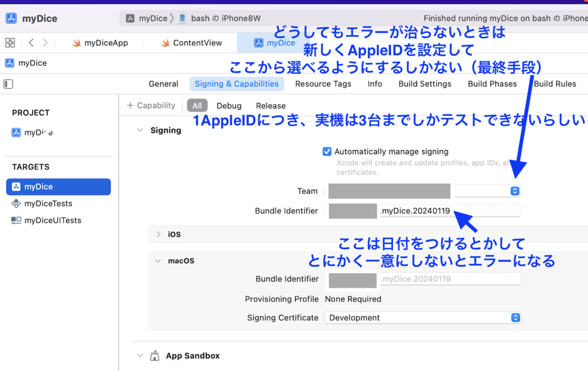Open the Signing Certificate Development dropdown
588x371 pixels.
tap(423, 318)
